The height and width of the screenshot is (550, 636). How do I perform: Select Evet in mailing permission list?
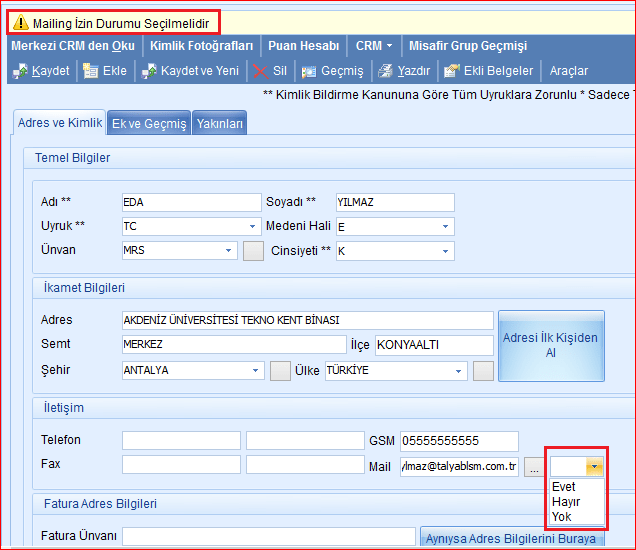pyautogui.click(x=564, y=487)
